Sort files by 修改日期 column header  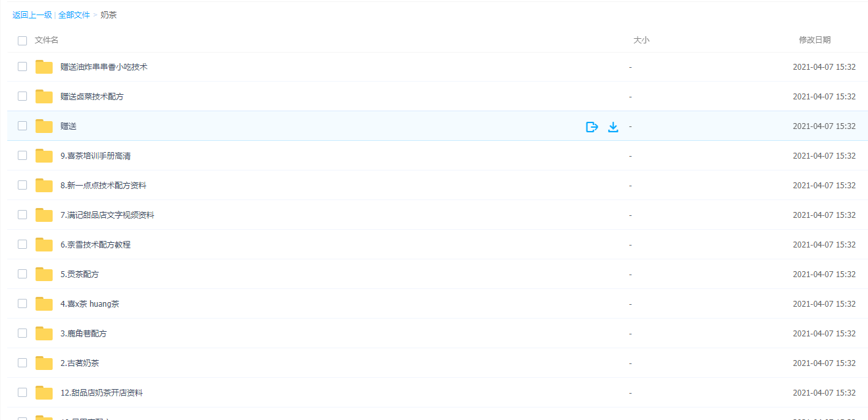coord(815,40)
